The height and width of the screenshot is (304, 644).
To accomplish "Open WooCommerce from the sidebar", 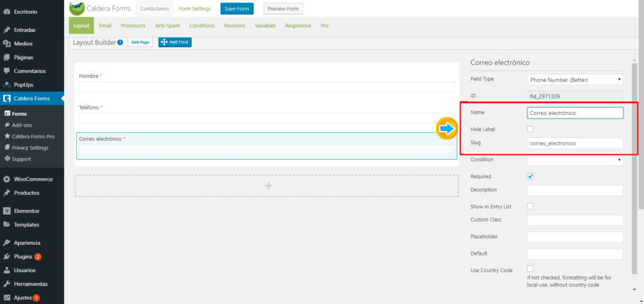I will click(33, 179).
